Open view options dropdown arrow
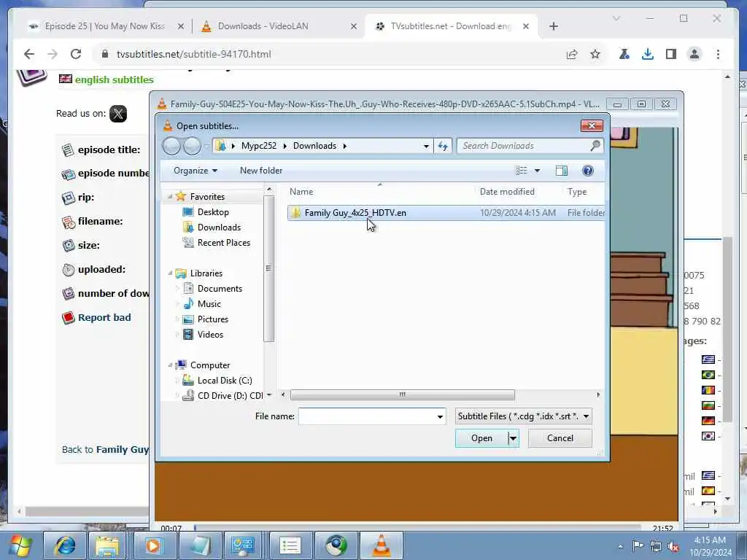 click(537, 171)
